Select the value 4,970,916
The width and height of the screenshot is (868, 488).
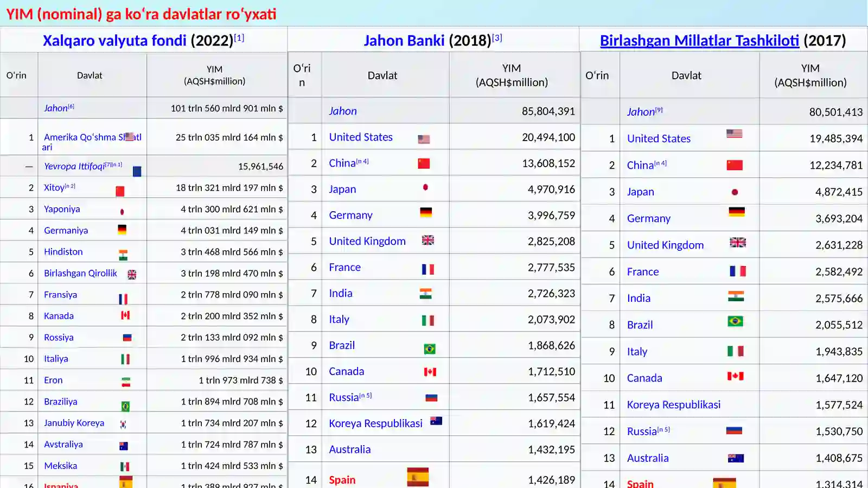click(x=552, y=189)
